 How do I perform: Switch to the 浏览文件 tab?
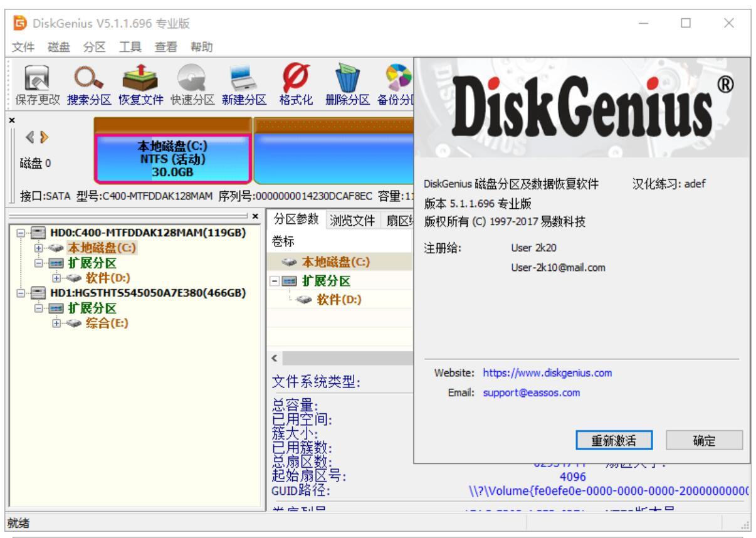point(354,220)
